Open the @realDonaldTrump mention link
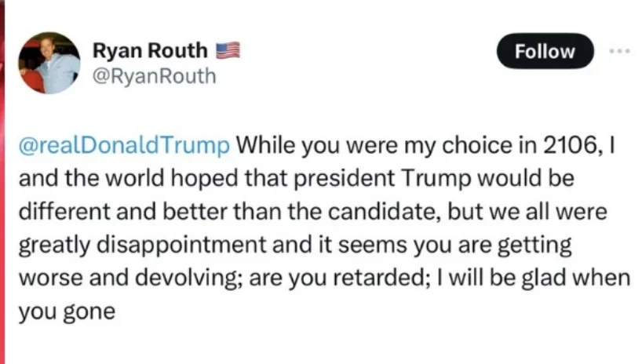This screenshot has height=364, width=642. tap(124, 145)
